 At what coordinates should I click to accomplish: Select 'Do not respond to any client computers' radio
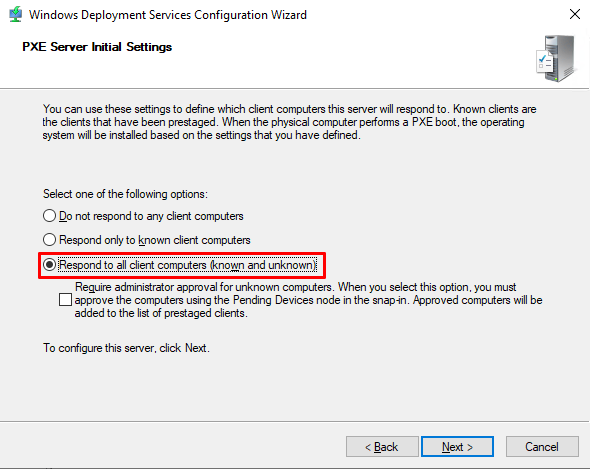(49, 216)
